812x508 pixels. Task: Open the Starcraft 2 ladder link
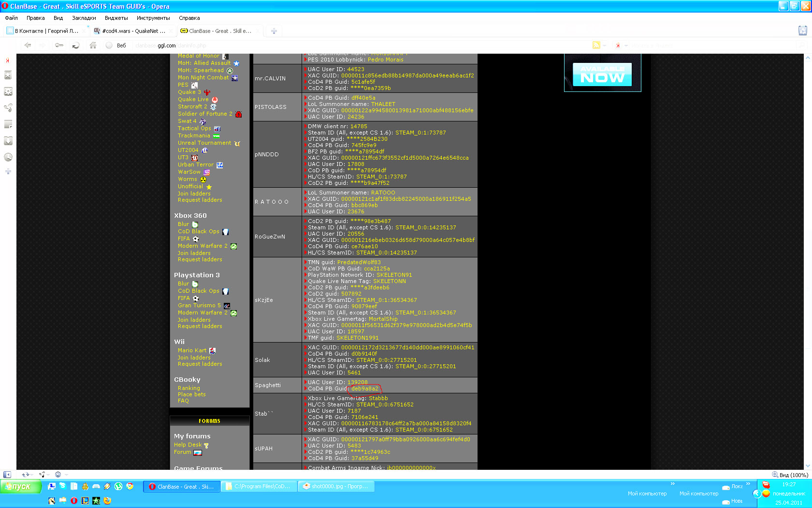pos(192,106)
